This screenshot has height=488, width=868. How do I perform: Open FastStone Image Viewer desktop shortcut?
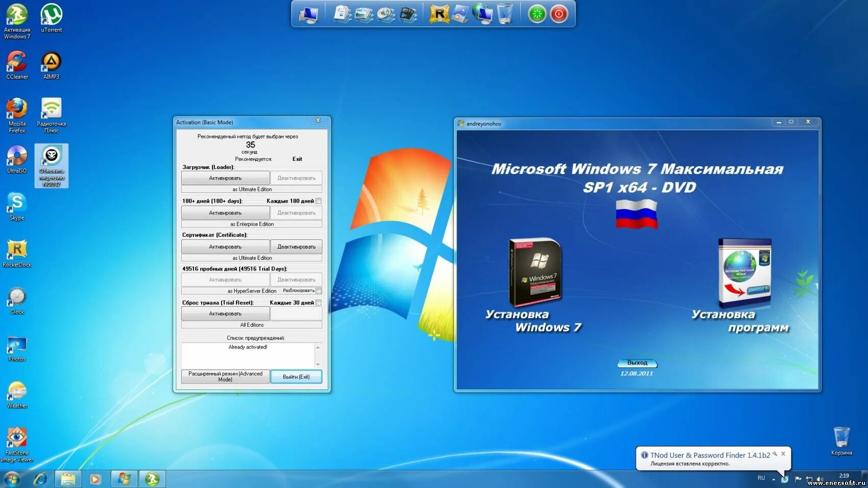17,445
